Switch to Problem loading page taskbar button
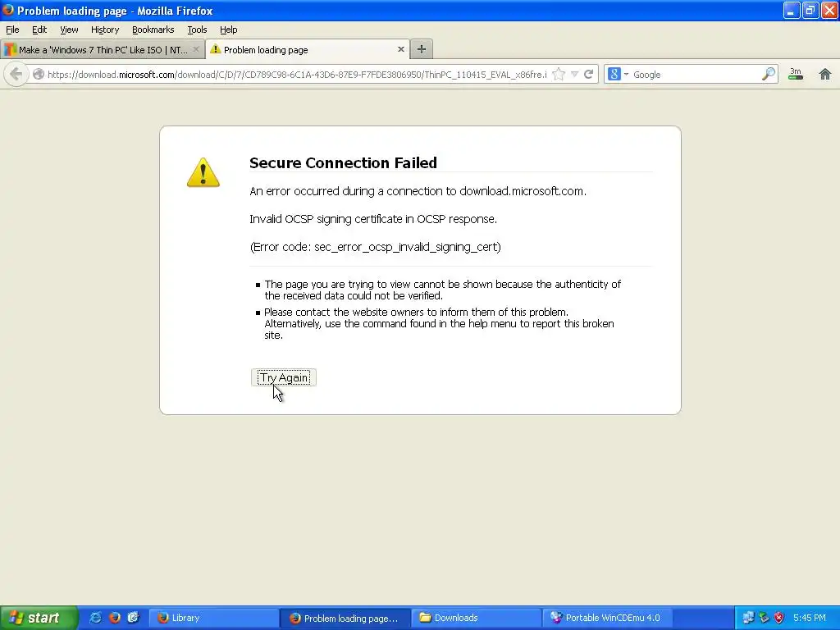 click(x=345, y=619)
